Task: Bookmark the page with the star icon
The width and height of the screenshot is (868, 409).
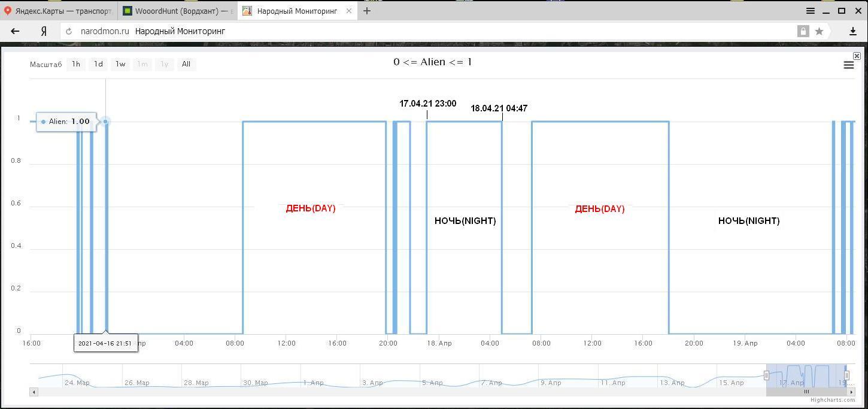Action: point(819,31)
